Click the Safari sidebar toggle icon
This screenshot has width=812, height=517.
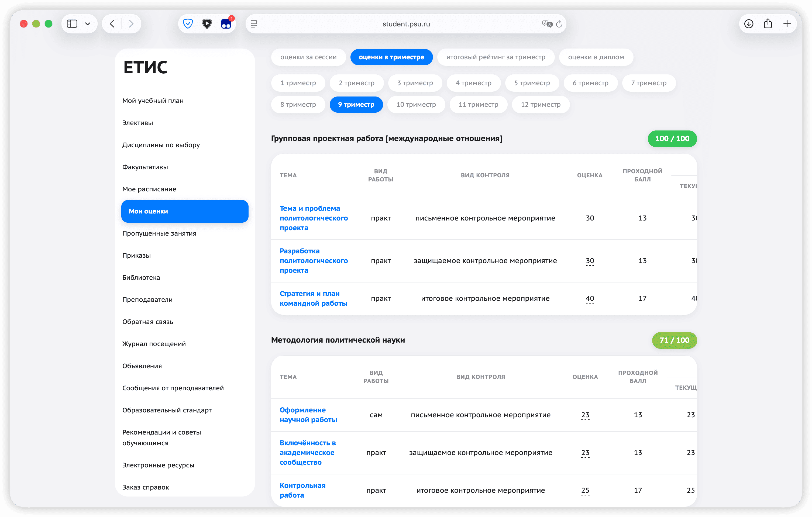[72, 24]
